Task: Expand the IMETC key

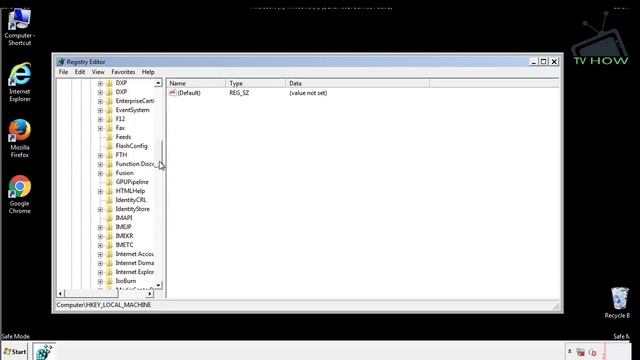Action: pos(100,245)
